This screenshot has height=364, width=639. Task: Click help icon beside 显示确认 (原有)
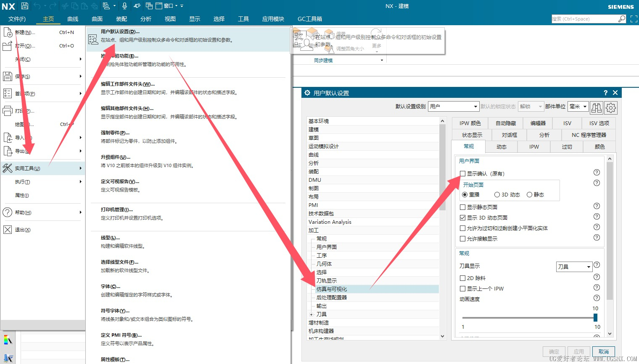coord(597,173)
